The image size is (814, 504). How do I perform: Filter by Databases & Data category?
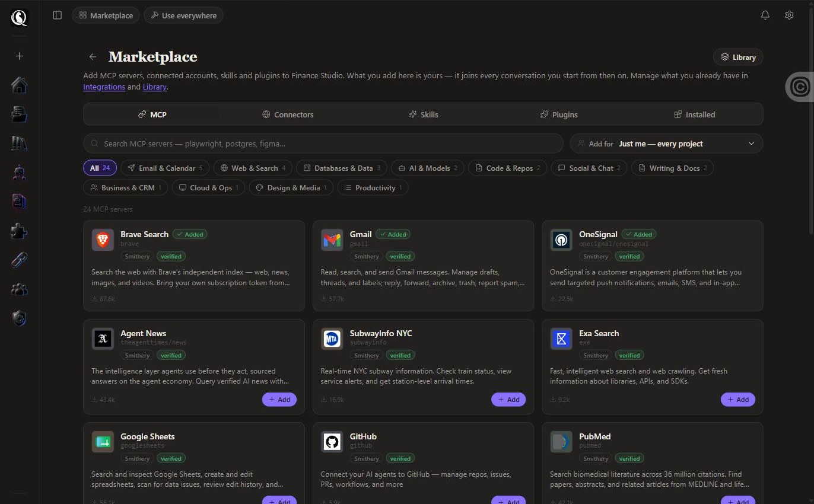coord(342,168)
